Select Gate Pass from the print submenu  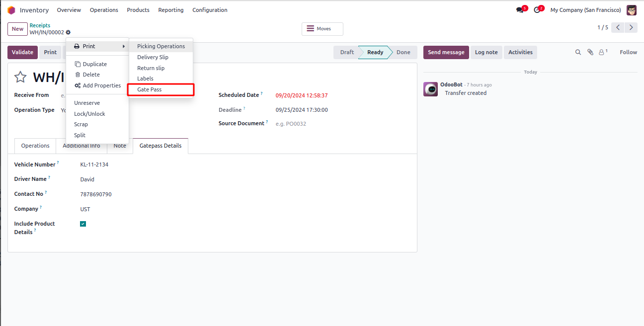150,89
